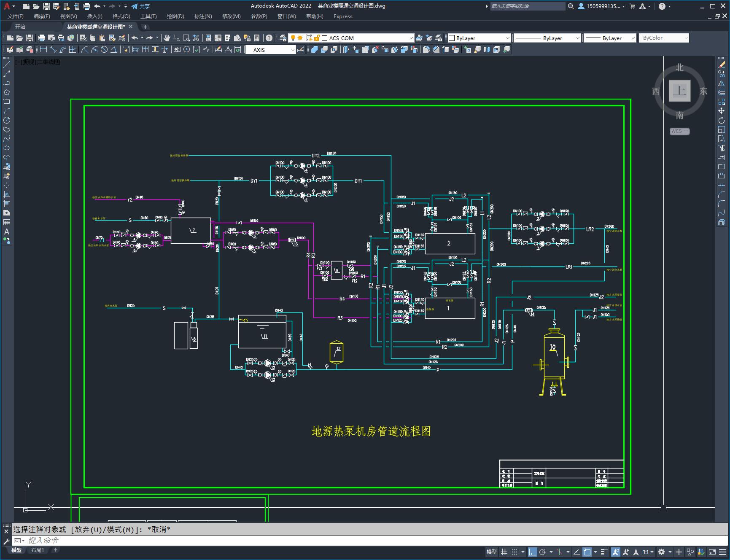This screenshot has height=560, width=730.
Task: Toggle snap mode dots in status bar
Action: coord(514,552)
